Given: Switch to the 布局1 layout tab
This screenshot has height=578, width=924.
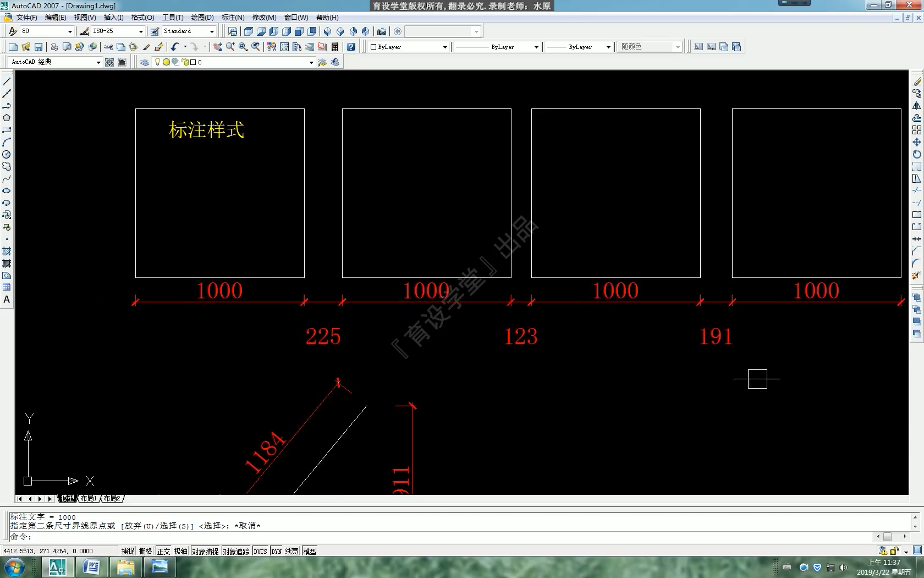Looking at the screenshot, I should [89, 499].
